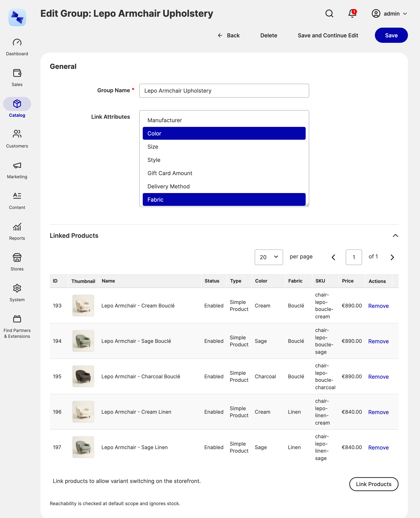Click the Back button
Viewport: 420px width, 518px height.
click(x=229, y=35)
